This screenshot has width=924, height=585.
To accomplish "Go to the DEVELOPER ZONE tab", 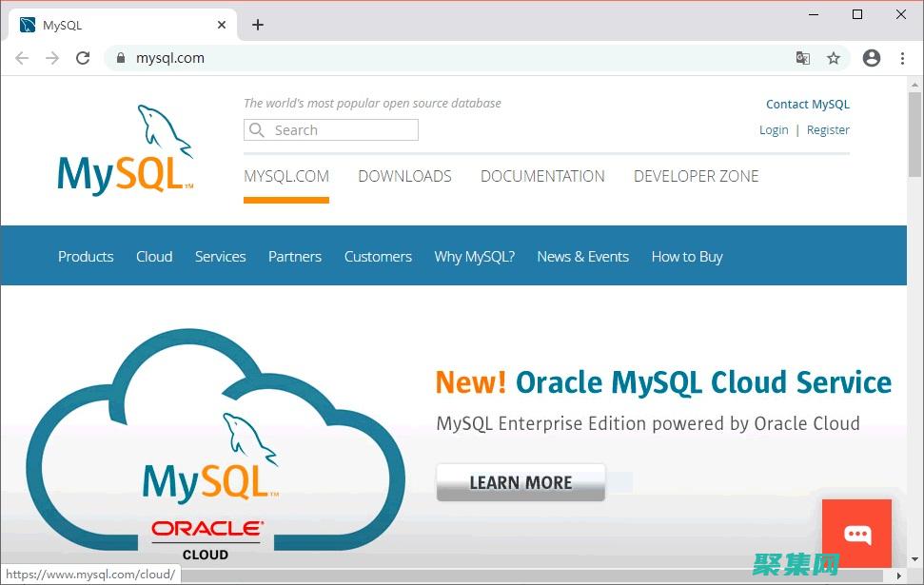I will pyautogui.click(x=696, y=176).
